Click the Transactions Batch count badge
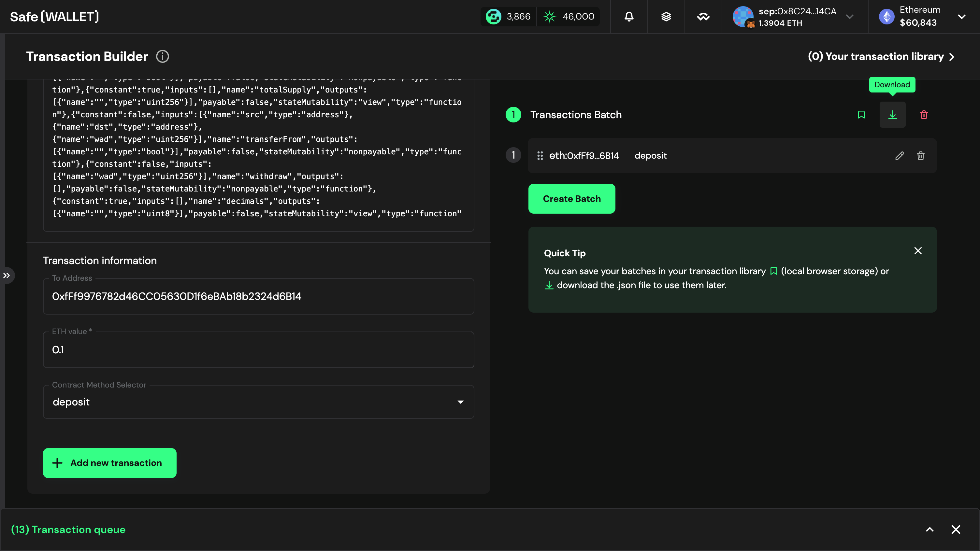980x551 pixels. coord(513,115)
